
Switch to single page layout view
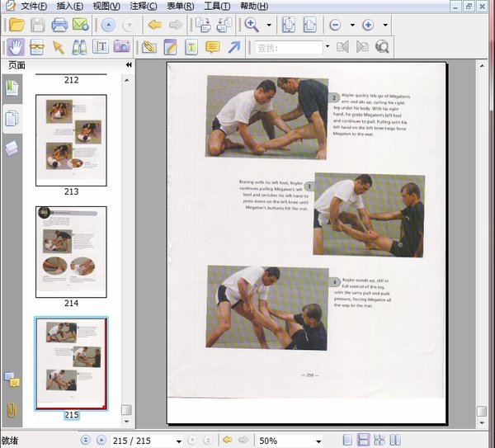347,441
